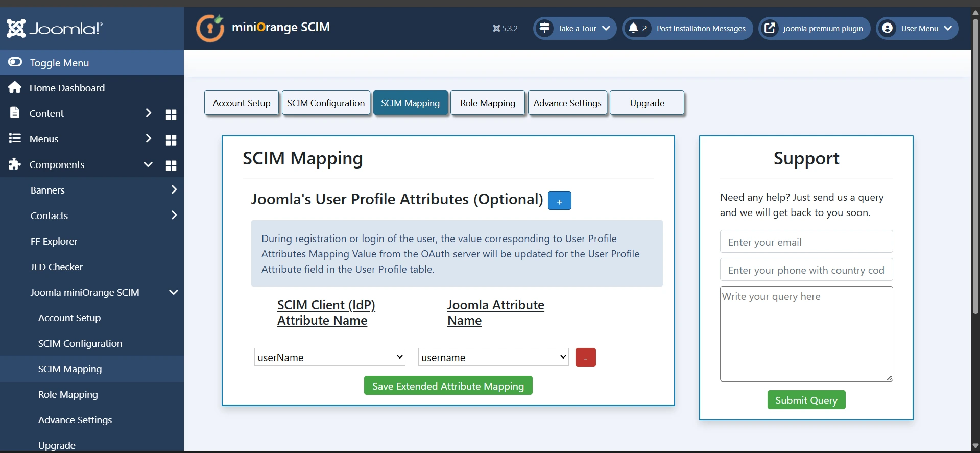Open the joomla premium plugin link
Image resolution: width=980 pixels, height=453 pixels.
815,28
